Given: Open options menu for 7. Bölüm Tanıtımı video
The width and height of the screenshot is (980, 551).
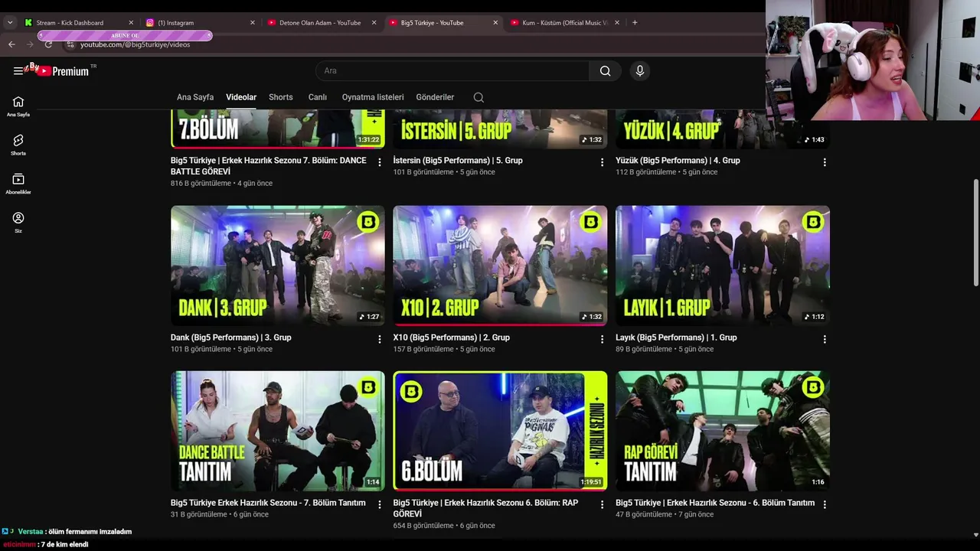Looking at the screenshot, I should (380, 504).
